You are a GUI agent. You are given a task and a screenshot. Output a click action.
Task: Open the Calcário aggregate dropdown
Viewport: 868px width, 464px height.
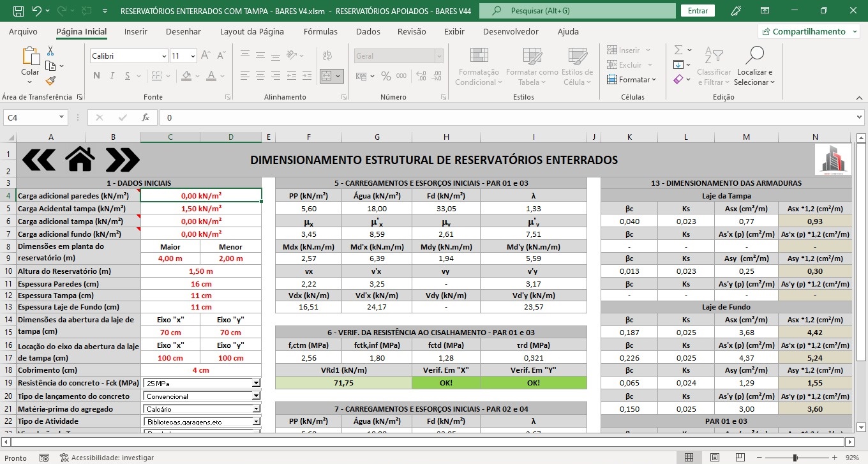256,408
